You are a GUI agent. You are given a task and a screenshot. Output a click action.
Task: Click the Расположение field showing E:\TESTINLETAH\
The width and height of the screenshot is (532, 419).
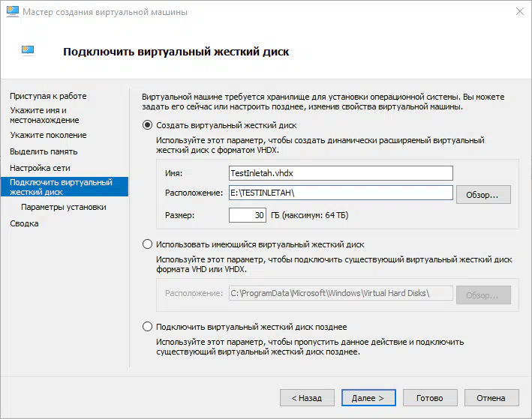pyautogui.click(x=341, y=193)
